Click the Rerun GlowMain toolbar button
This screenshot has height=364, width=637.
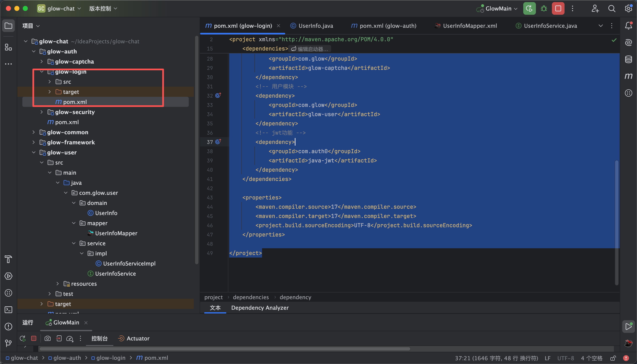click(529, 8)
